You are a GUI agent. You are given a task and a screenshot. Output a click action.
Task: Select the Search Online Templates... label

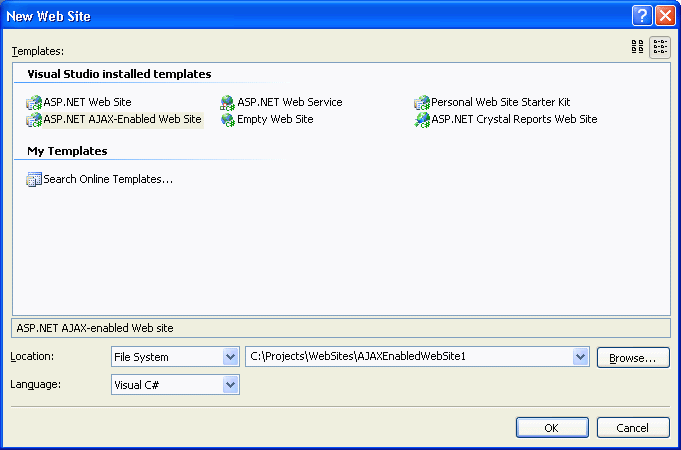pyautogui.click(x=108, y=179)
